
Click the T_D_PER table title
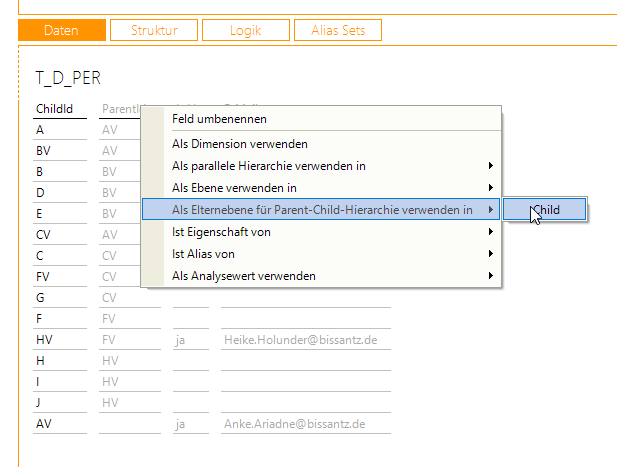point(68,78)
